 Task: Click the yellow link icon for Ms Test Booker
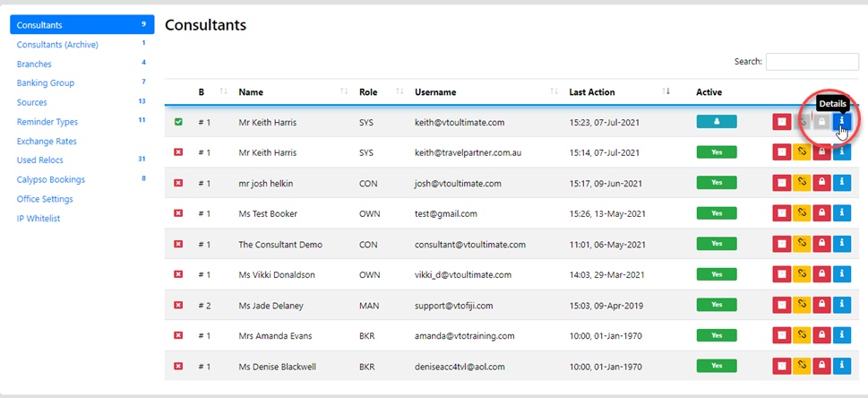(802, 213)
